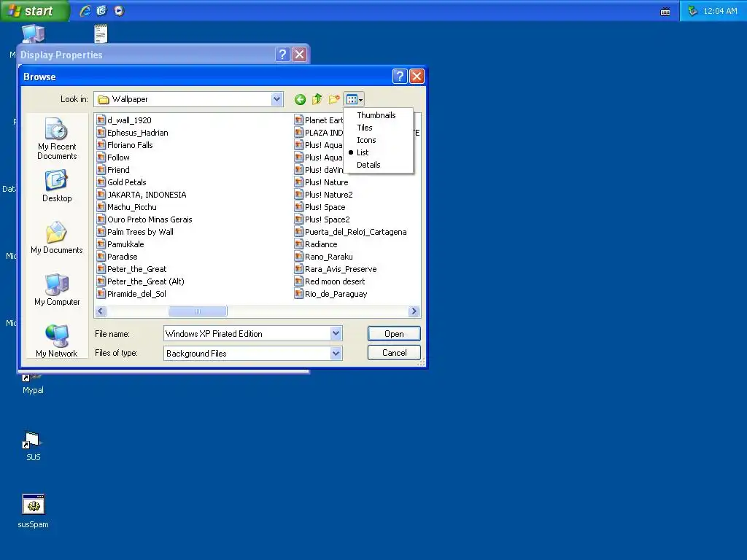Viewport: 747px width, 560px height.
Task: Click the Browse dialog help button
Action: 400,76
